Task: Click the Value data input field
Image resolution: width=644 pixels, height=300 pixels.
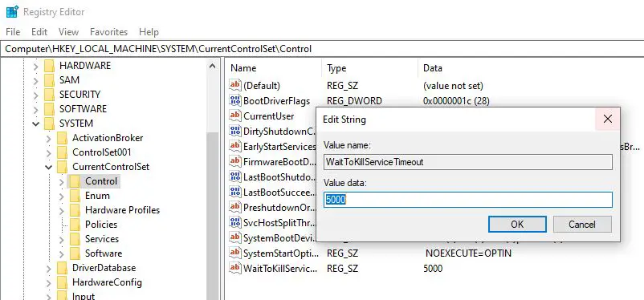Action: click(x=468, y=200)
